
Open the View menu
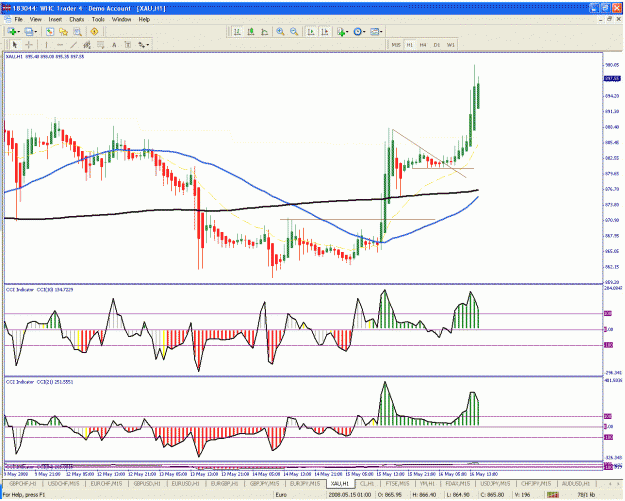[x=35, y=19]
